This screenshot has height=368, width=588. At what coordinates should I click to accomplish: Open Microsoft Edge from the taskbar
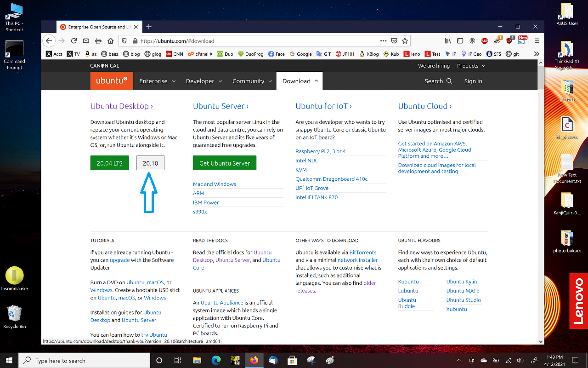[216, 361]
